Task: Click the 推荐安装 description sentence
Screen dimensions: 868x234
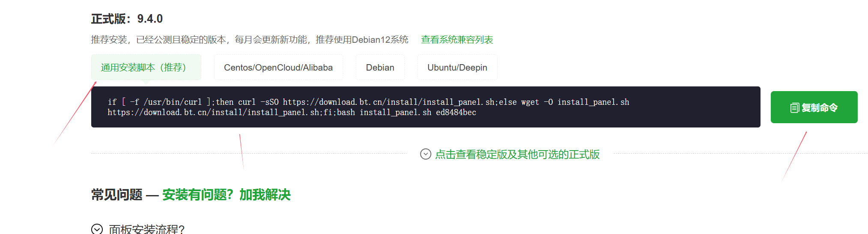Action: click(250, 40)
